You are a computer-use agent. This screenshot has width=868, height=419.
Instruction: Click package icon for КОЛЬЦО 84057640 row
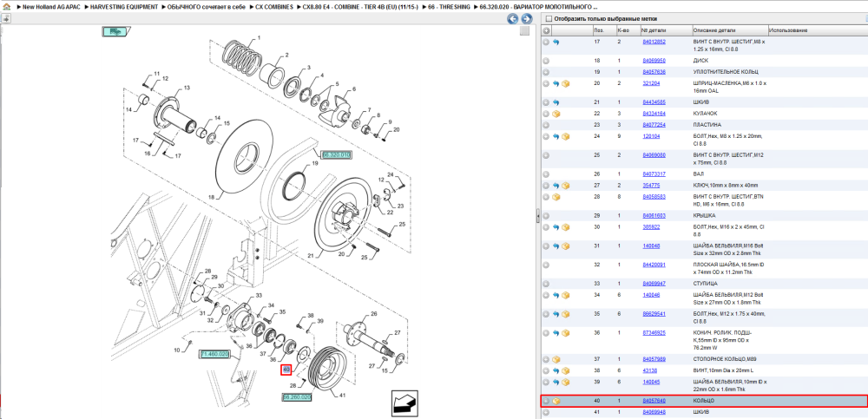[556, 401]
